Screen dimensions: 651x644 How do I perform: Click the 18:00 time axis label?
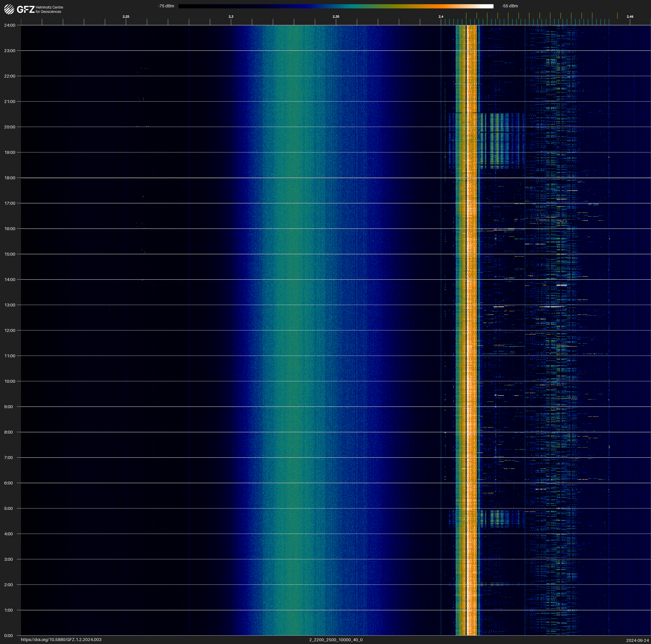click(10, 178)
